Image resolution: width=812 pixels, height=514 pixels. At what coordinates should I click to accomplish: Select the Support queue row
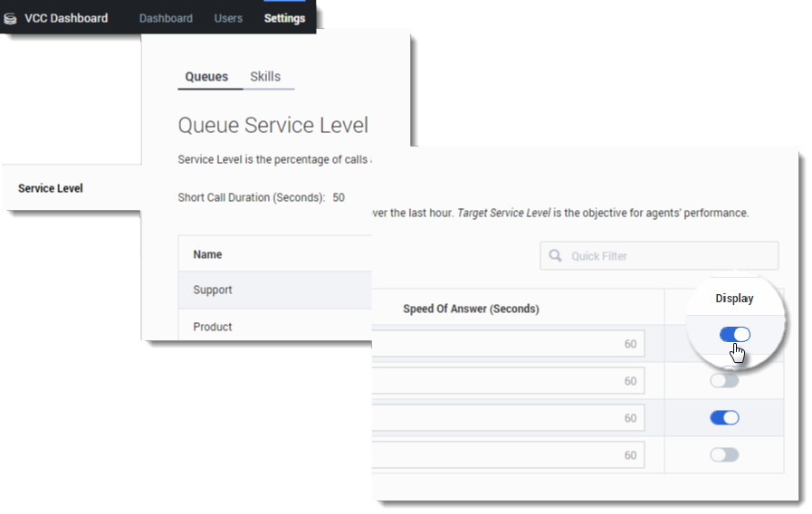213,290
